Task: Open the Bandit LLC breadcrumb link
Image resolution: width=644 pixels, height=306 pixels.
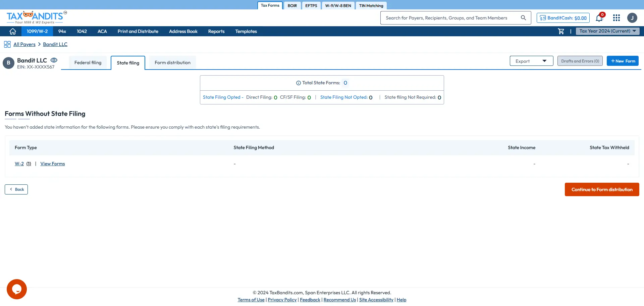Action: click(x=55, y=44)
